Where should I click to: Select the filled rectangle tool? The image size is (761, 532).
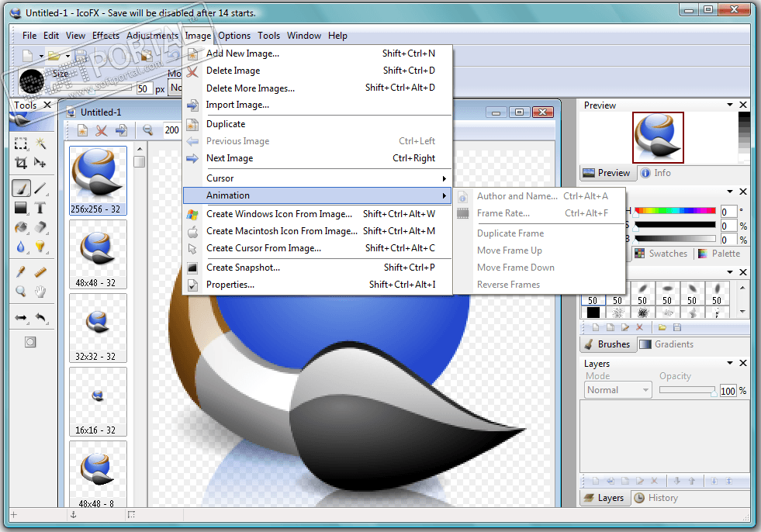pyautogui.click(x=21, y=209)
